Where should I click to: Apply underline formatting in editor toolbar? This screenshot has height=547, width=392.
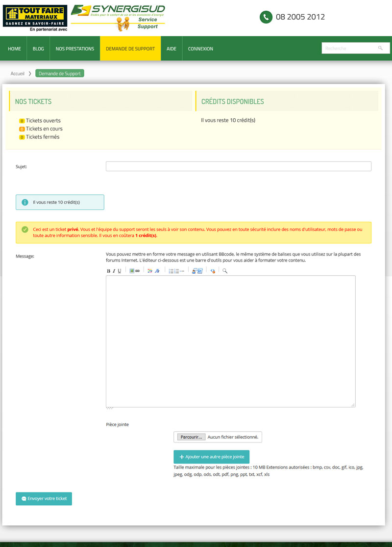tap(119, 271)
